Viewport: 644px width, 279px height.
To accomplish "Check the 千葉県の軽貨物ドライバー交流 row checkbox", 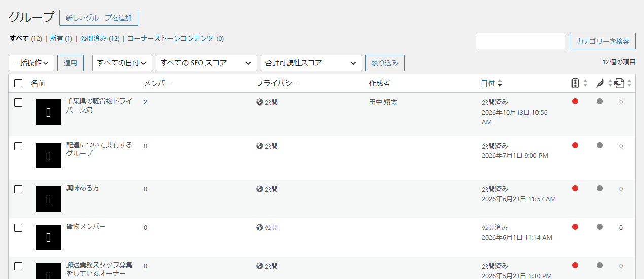I will pos(18,102).
